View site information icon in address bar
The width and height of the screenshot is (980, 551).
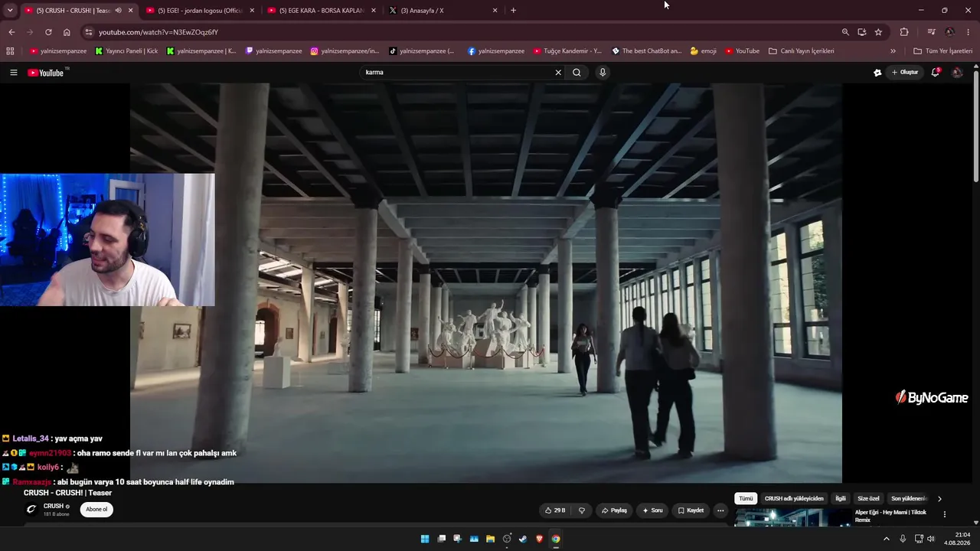89,32
